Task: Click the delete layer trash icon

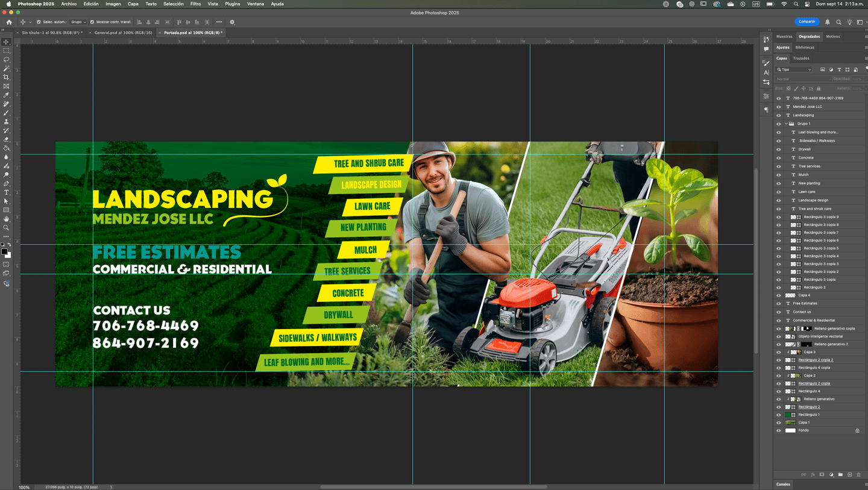Action: click(858, 474)
